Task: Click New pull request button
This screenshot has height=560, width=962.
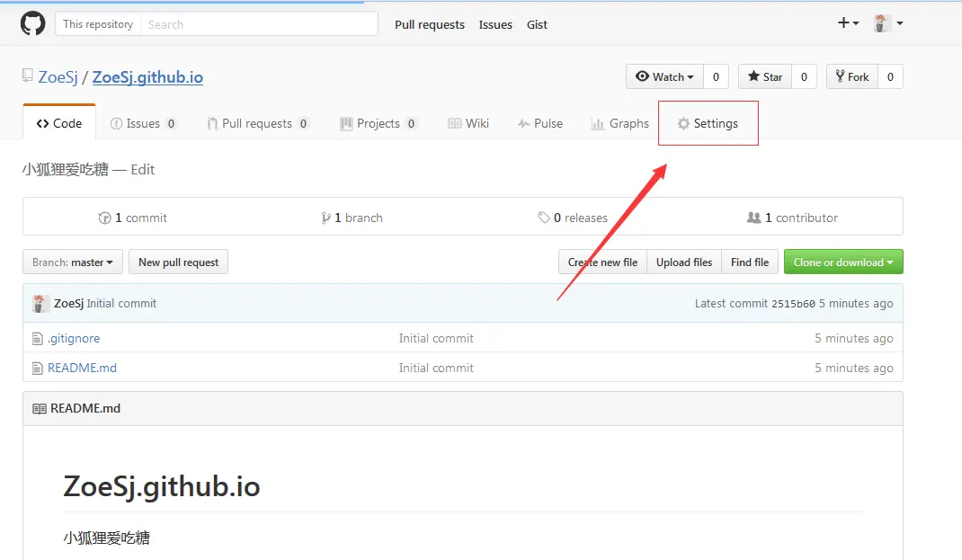Action: (x=179, y=262)
